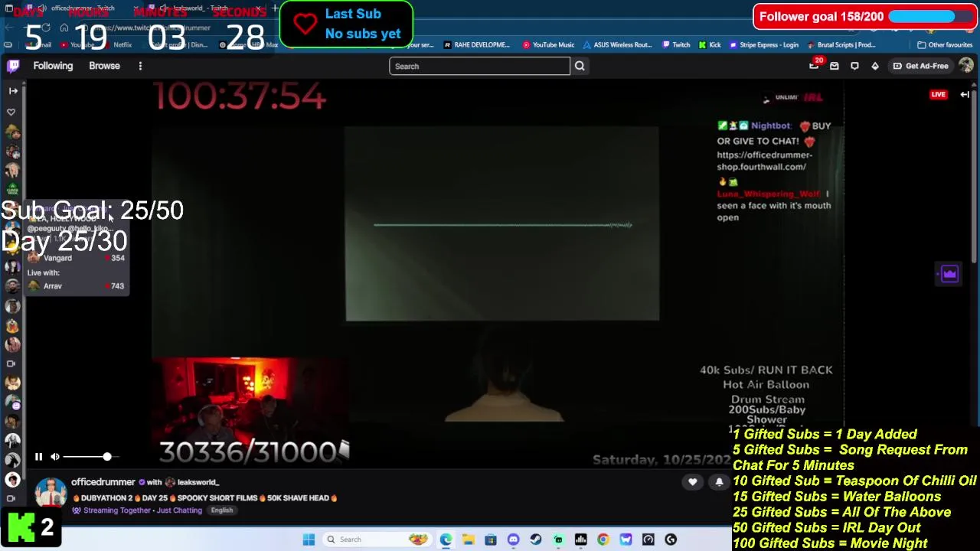The width and height of the screenshot is (980, 551).
Task: Open the user profile avatar menu
Action: pos(966,66)
